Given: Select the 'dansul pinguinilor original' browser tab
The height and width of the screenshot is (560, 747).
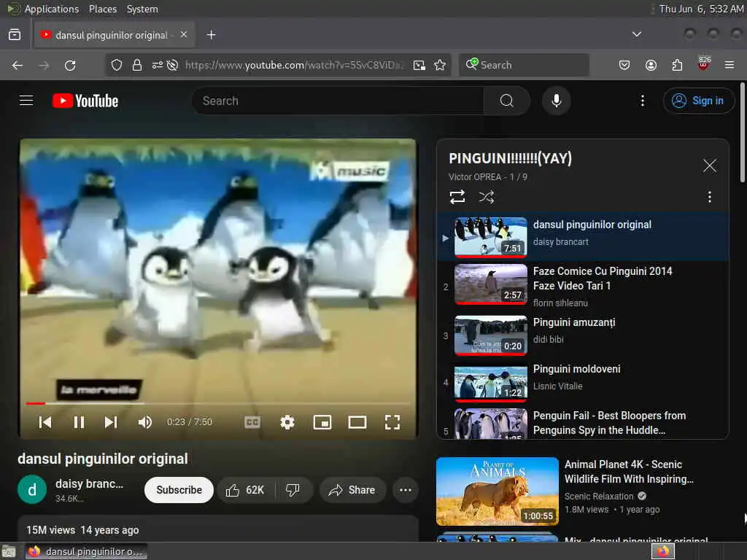Looking at the screenshot, I should (115, 35).
